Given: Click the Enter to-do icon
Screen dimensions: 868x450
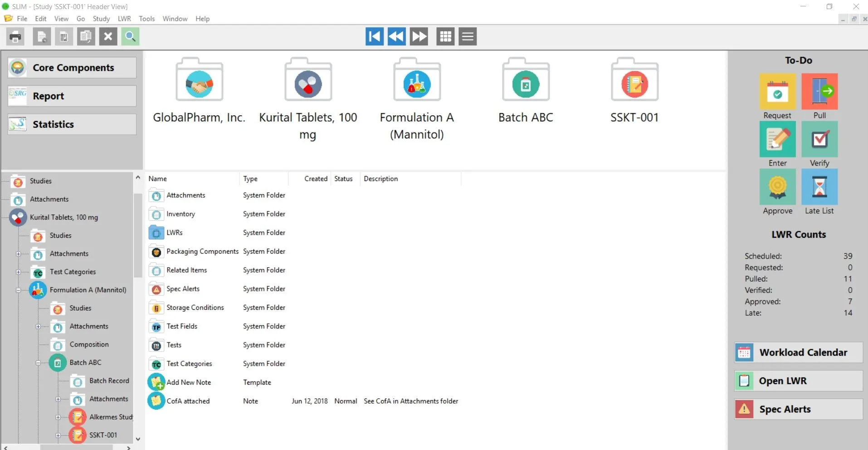Looking at the screenshot, I should pos(777,140).
